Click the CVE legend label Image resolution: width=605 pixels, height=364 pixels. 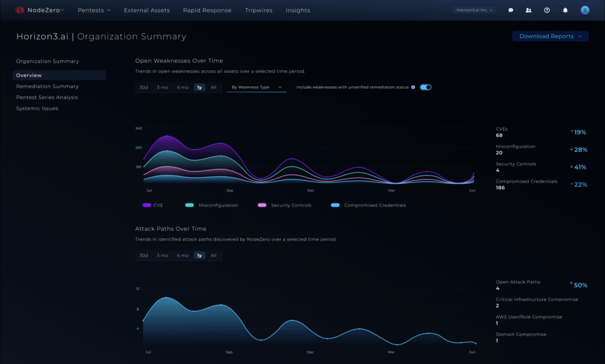[x=158, y=206]
